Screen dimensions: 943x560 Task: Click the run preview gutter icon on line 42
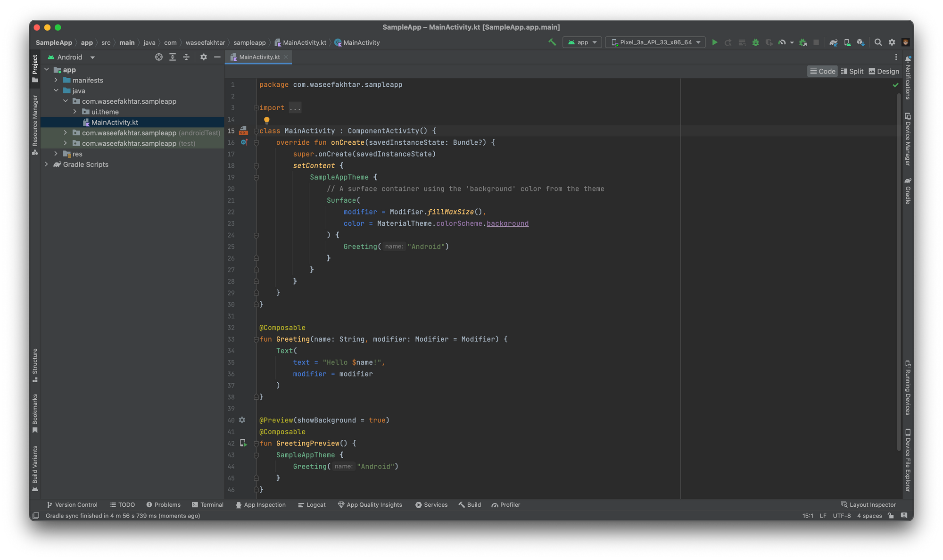coord(243,443)
